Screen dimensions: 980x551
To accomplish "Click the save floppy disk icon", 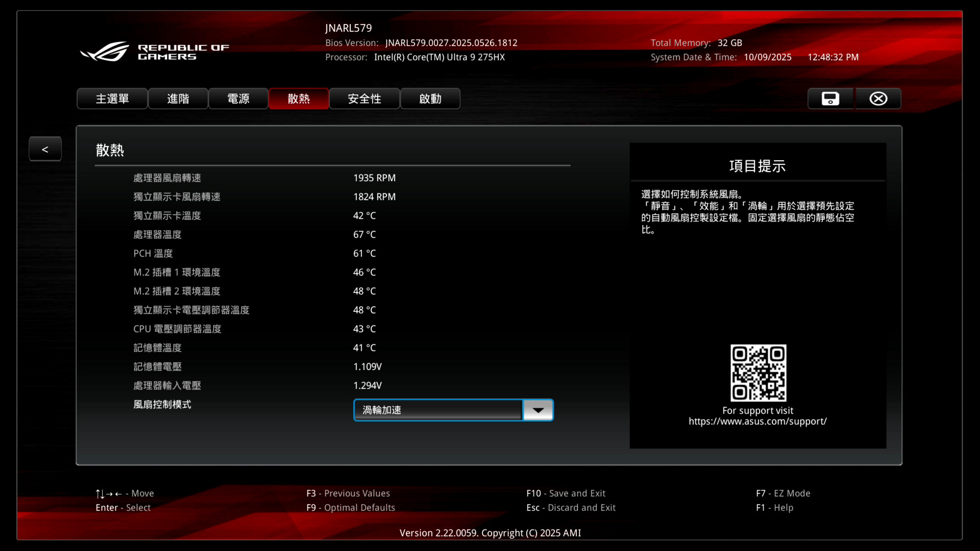I will (830, 98).
